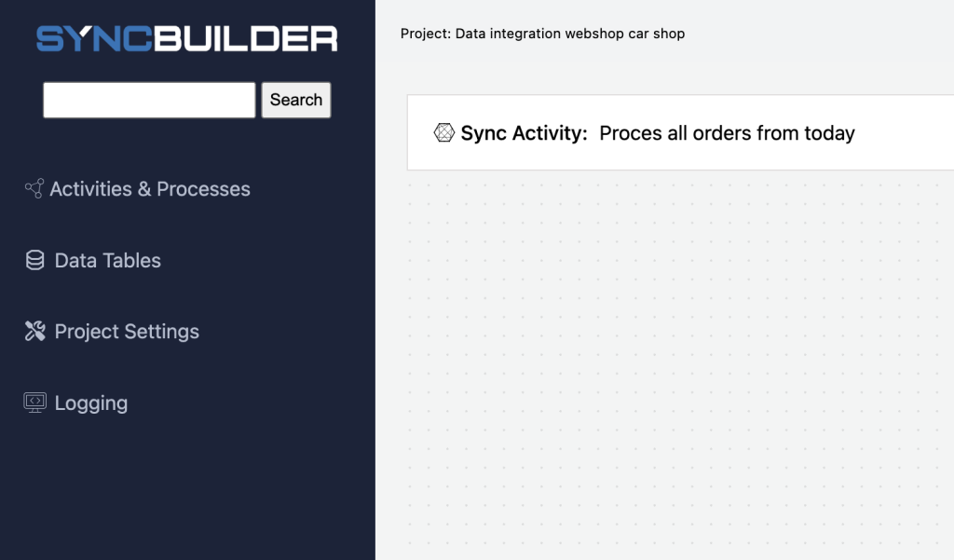
Task: Click the white BUILDER part of logo
Action: pyautogui.click(x=245, y=38)
